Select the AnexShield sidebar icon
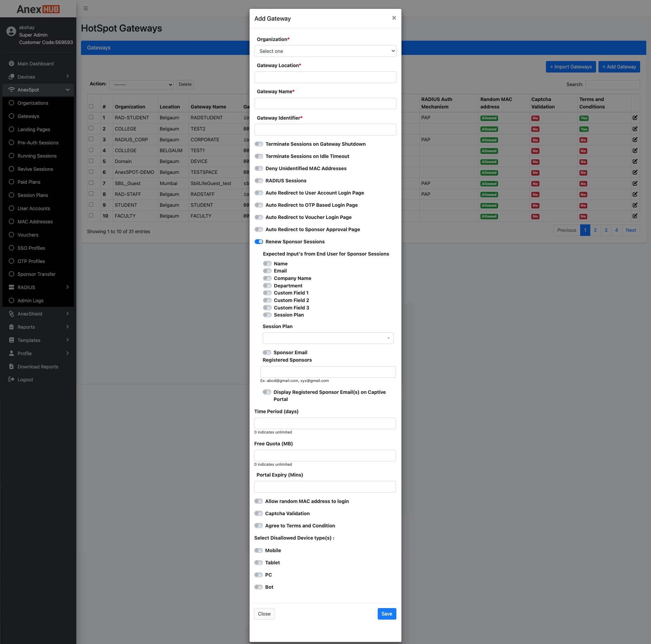 [11, 314]
